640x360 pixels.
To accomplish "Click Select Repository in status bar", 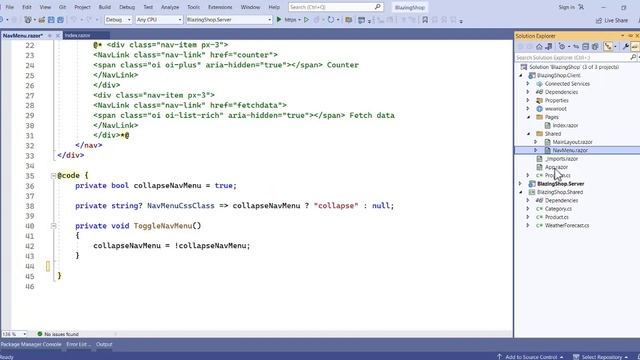I will click(602, 357).
